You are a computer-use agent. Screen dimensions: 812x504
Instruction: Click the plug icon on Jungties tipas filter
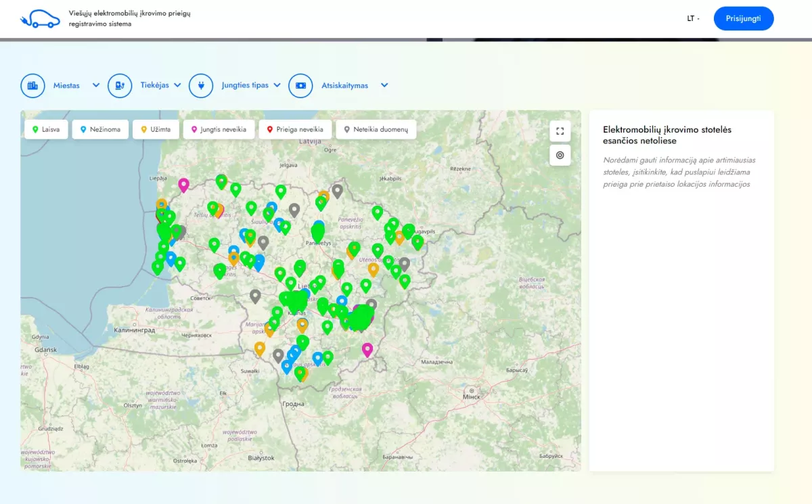[x=201, y=85]
